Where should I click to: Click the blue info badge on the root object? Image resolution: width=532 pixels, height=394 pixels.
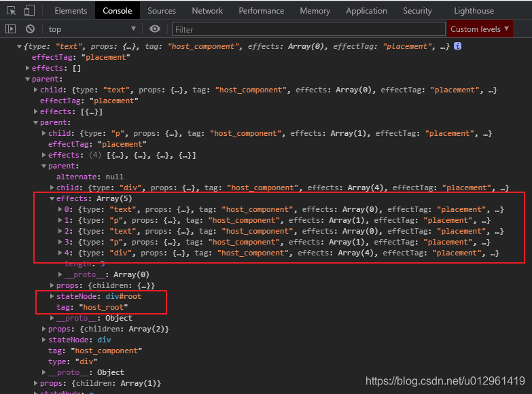click(457, 46)
